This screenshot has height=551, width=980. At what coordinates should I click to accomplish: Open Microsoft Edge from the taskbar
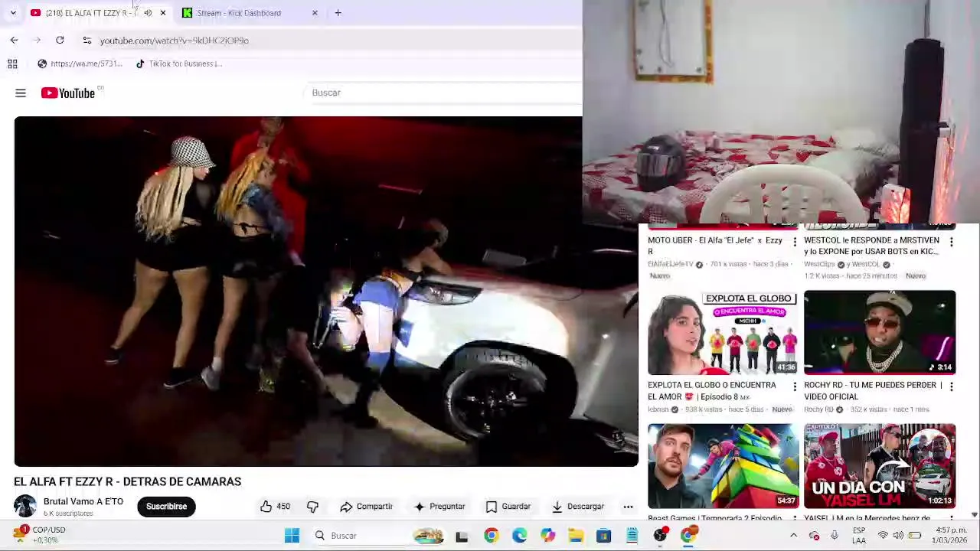519,536
